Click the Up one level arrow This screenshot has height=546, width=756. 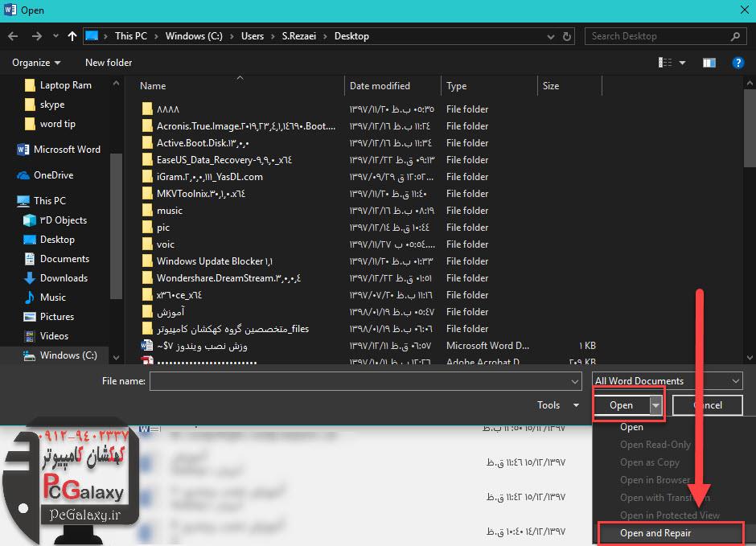pos(72,36)
